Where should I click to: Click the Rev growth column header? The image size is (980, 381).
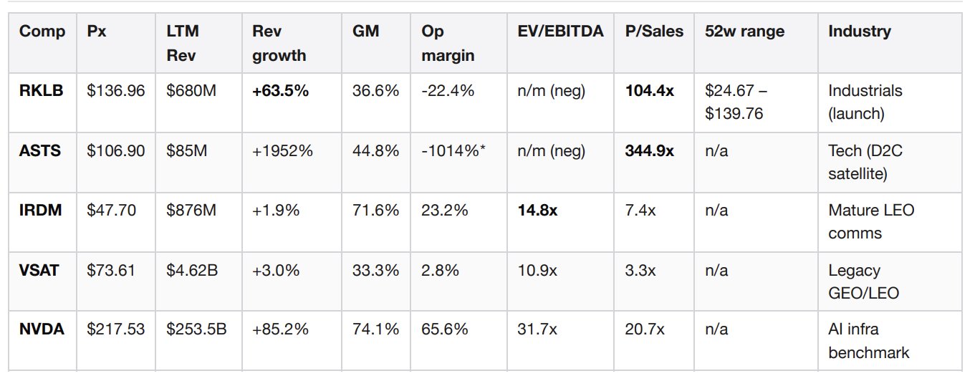tap(279, 43)
